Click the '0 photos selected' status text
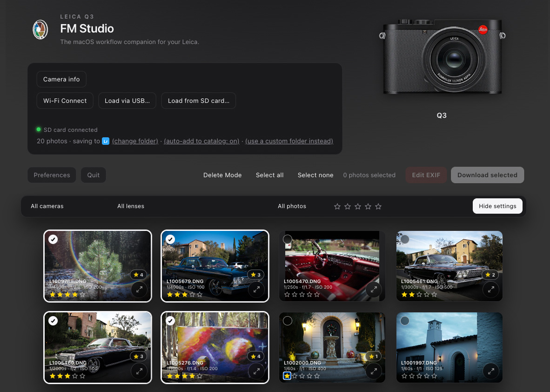The height and width of the screenshot is (392, 550). (369, 175)
